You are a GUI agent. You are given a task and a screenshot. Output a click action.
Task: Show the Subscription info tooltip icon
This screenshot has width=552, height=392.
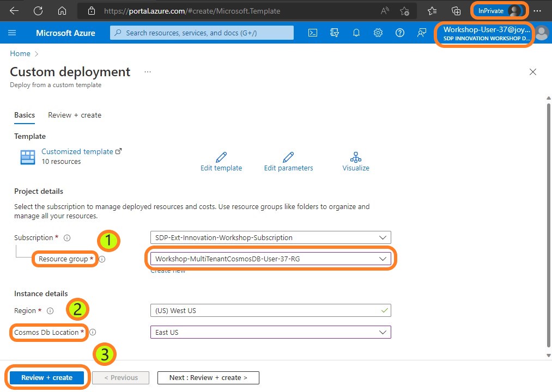point(67,238)
